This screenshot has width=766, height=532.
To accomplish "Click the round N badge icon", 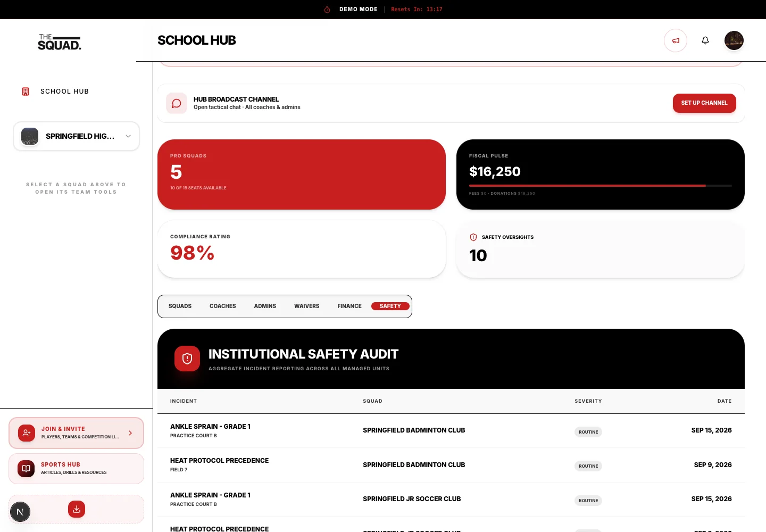I will point(20,512).
